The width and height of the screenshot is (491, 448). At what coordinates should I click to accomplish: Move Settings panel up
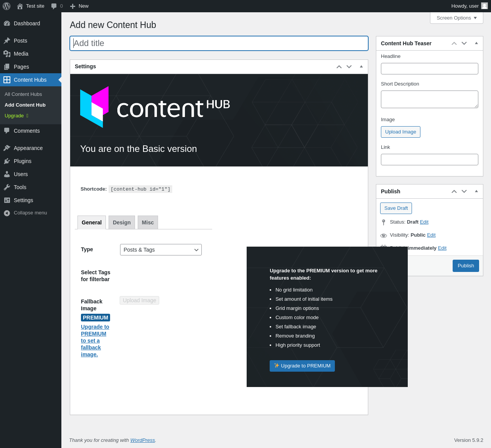(339, 67)
